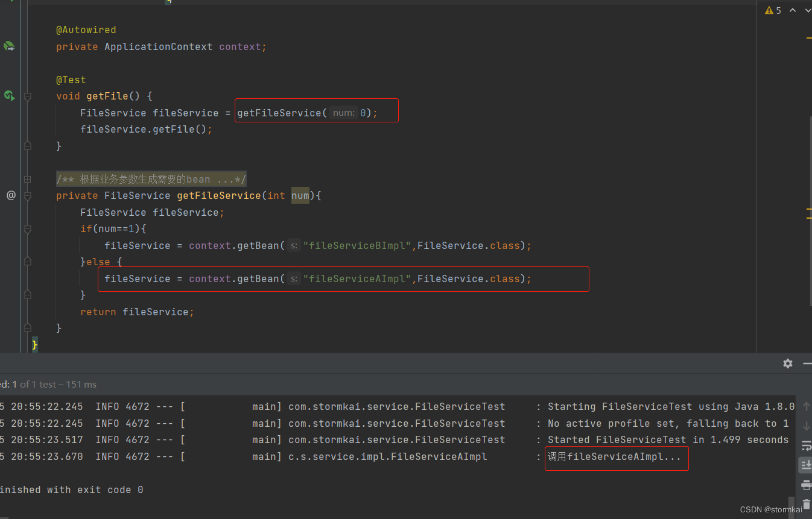812x519 pixels.
Task: Collapse fold at getFileService closing brace
Action: point(28,327)
